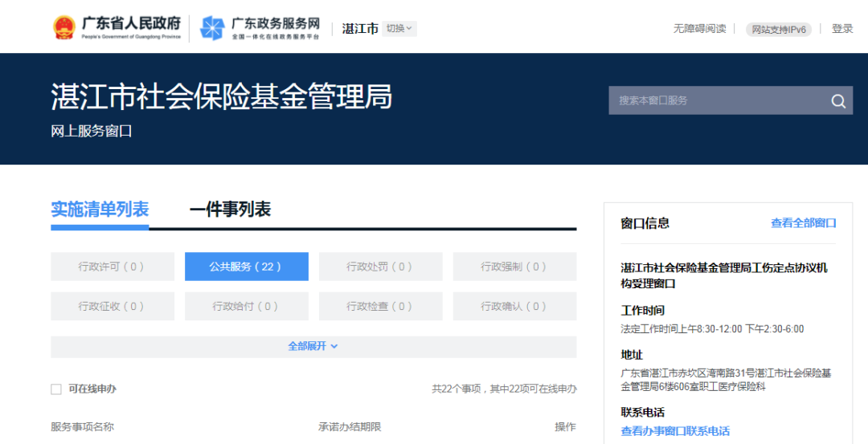Click the Guangdong government services network logo
This screenshot has height=444, width=868.
click(213, 28)
